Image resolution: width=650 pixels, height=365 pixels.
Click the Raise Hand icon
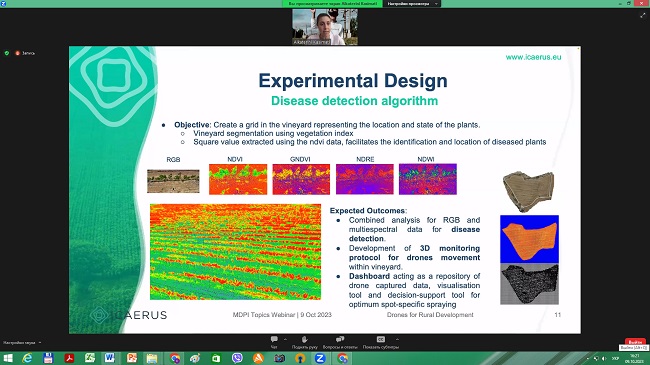click(305, 340)
